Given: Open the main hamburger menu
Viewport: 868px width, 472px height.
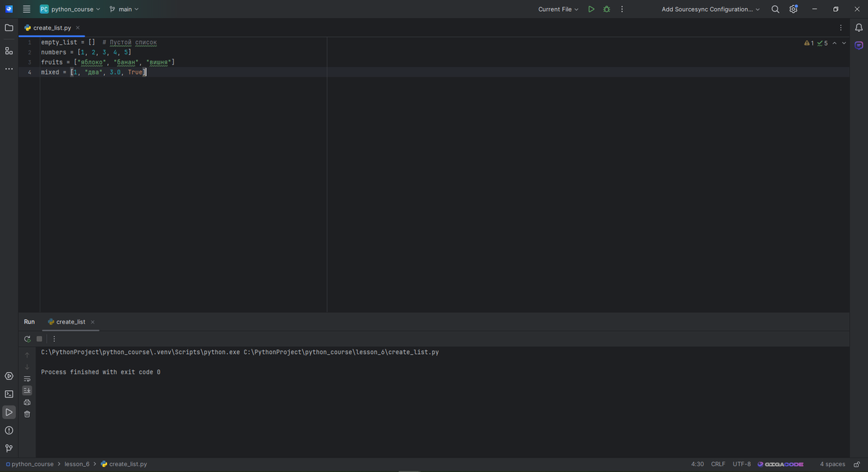Looking at the screenshot, I should [27, 9].
